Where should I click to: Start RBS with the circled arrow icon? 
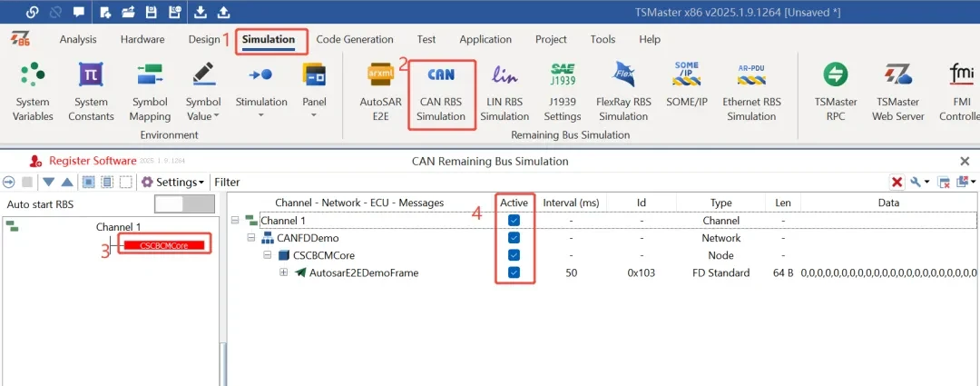click(9, 182)
